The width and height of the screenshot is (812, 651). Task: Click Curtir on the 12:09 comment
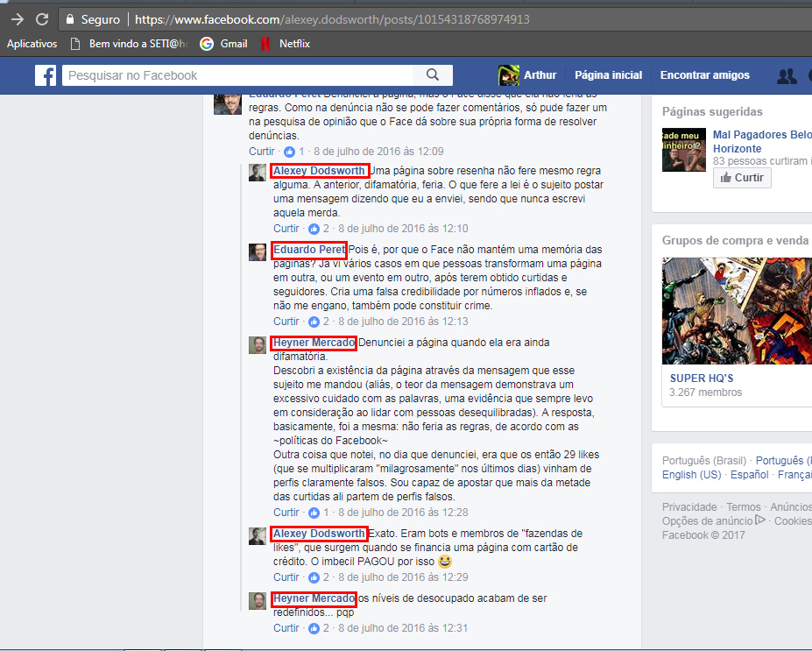pos(262,152)
